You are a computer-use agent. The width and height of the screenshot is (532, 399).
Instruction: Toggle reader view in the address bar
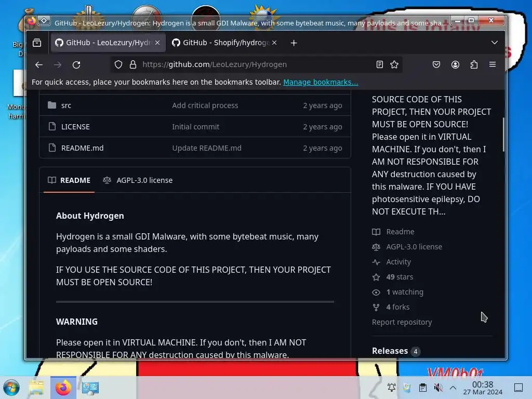coord(380,64)
